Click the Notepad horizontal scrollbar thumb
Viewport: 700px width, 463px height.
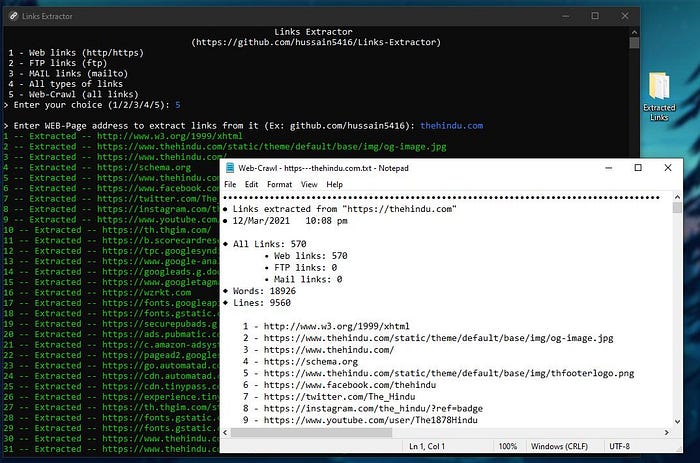[311, 432]
